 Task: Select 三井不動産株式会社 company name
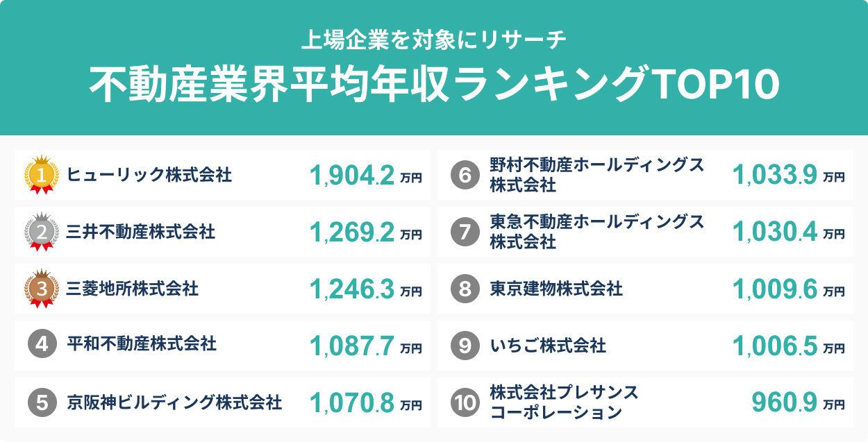point(141,232)
